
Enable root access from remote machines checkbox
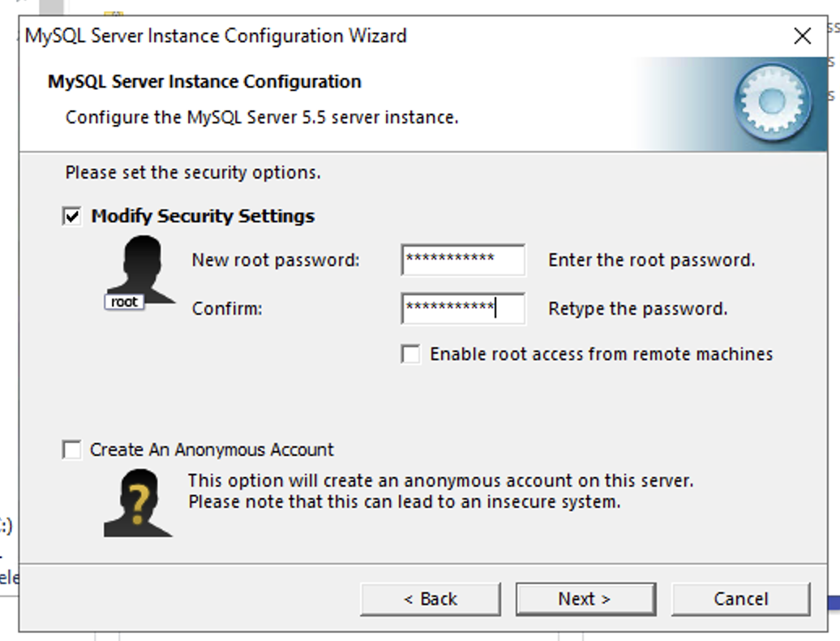coord(411,355)
